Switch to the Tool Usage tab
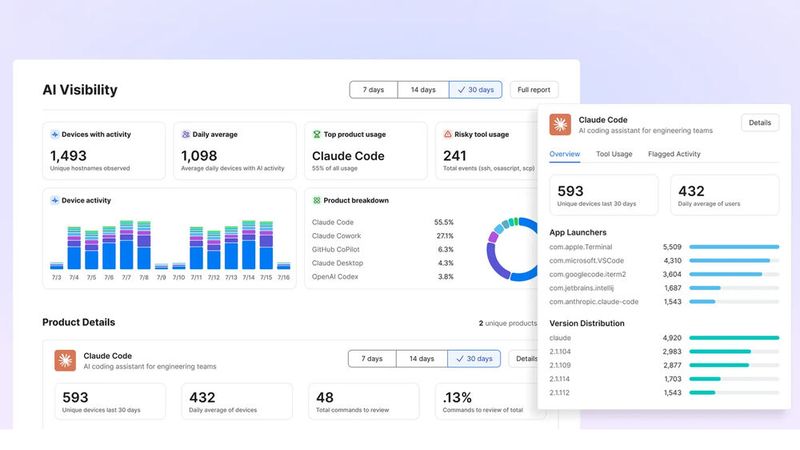The height and width of the screenshot is (450, 800). [x=614, y=154]
